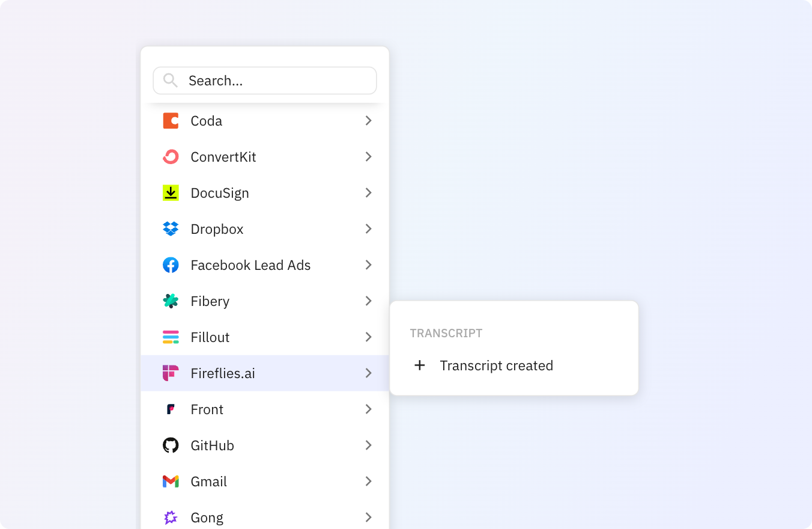Viewport: 812px width, 529px height.
Task: Click the Fillout striped icon
Action: point(171,337)
